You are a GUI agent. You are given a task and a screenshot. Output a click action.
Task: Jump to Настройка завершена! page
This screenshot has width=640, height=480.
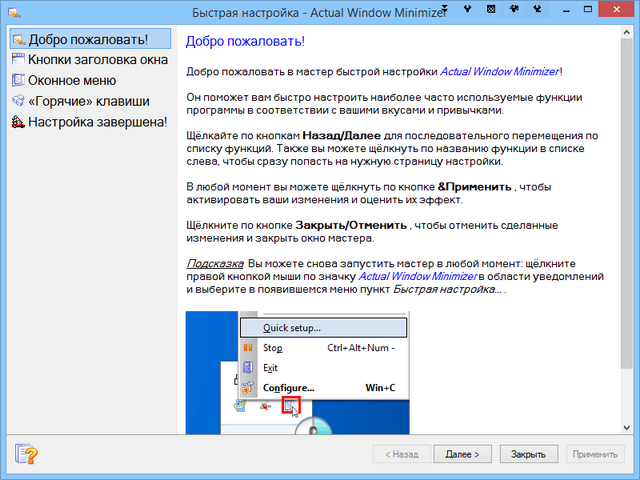[88, 122]
